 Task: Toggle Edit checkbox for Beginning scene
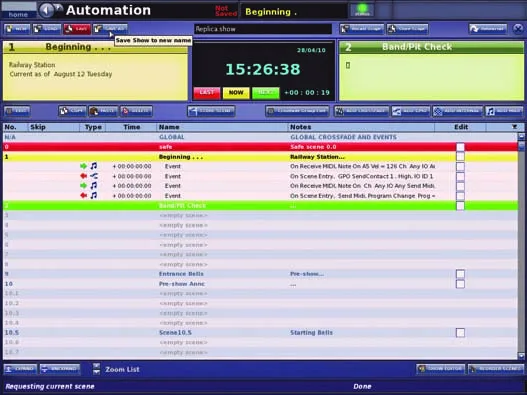pos(460,157)
